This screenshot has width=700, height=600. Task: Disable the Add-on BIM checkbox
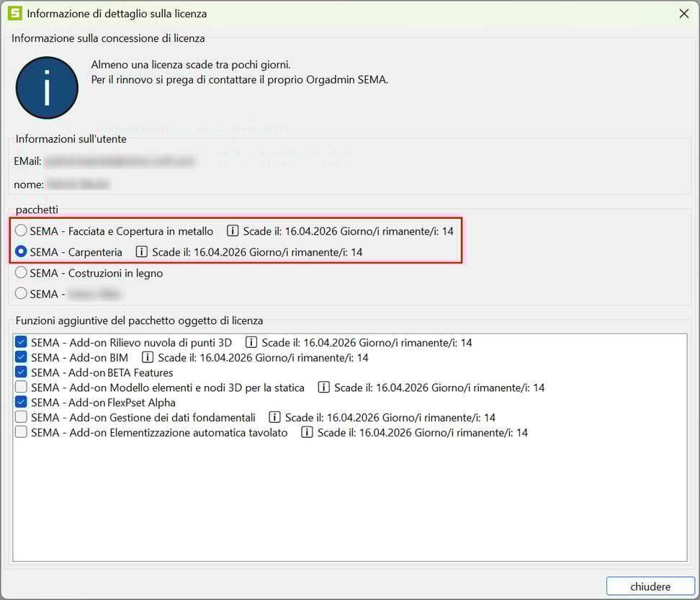coord(22,357)
